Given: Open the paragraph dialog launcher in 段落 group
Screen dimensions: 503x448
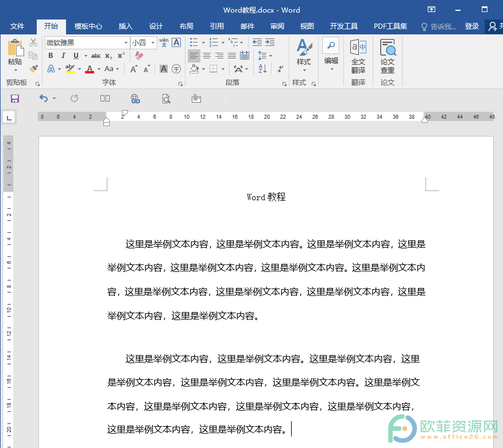Looking at the screenshot, I should 284,84.
